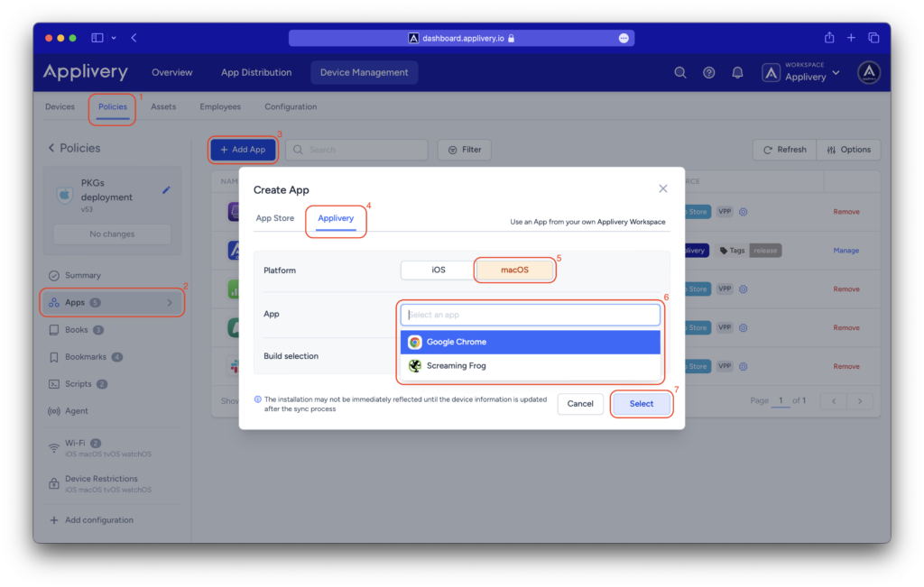924x587 pixels.
Task: Switch to Applivery tab in dialog
Action: click(x=336, y=218)
